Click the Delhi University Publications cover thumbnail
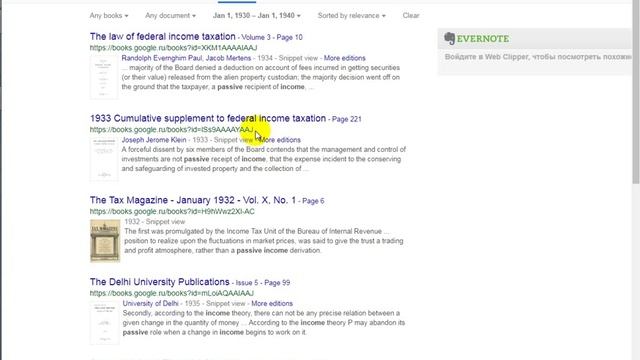The height and width of the screenshot is (360, 640). 104,322
